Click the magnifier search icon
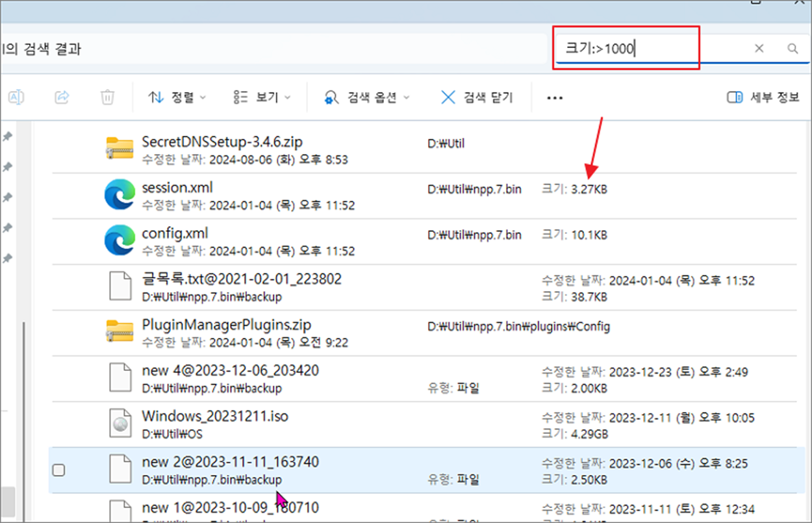812x523 pixels. (x=793, y=48)
